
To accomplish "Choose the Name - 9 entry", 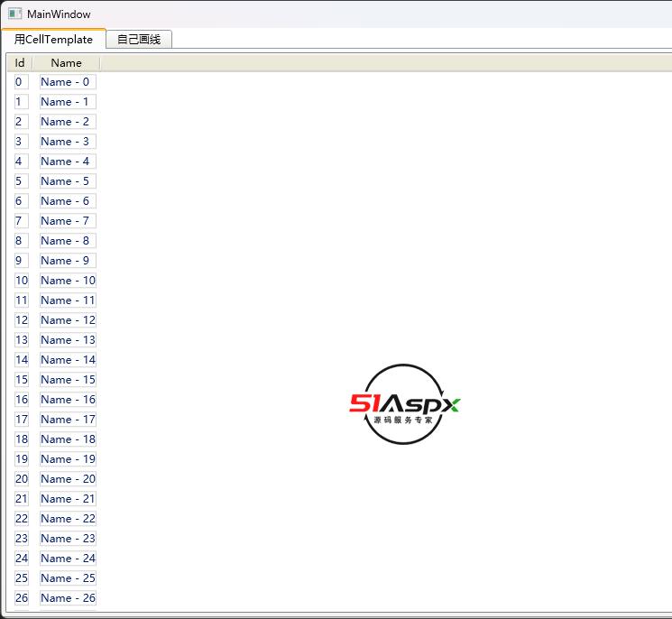I will 67,261.
